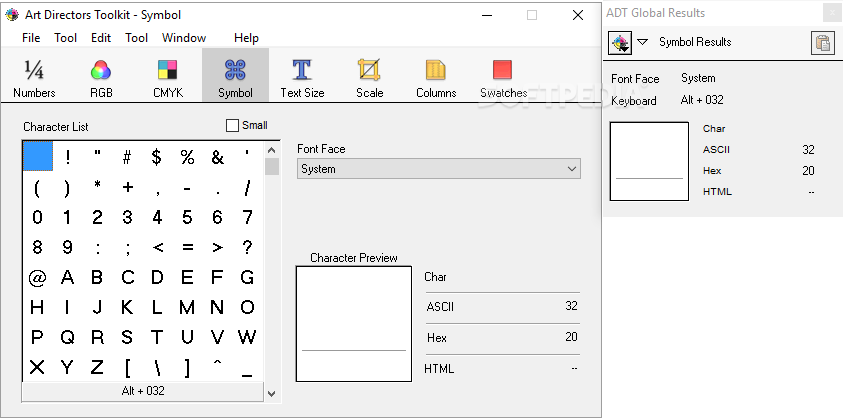Click Hex value 20 in Global Results
Screen dimensions: 843x418
coord(808,171)
